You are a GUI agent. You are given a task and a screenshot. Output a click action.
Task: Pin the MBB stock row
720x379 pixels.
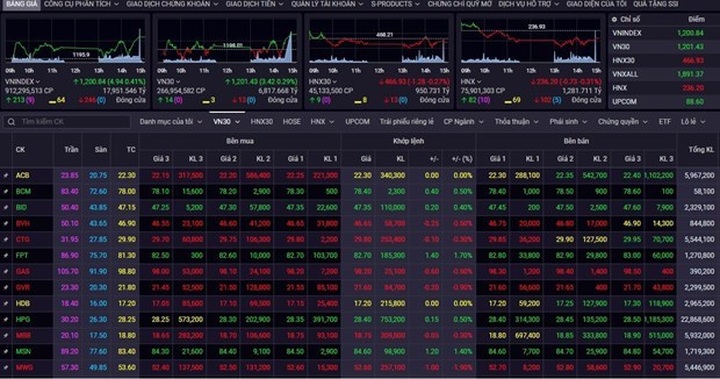click(6, 335)
